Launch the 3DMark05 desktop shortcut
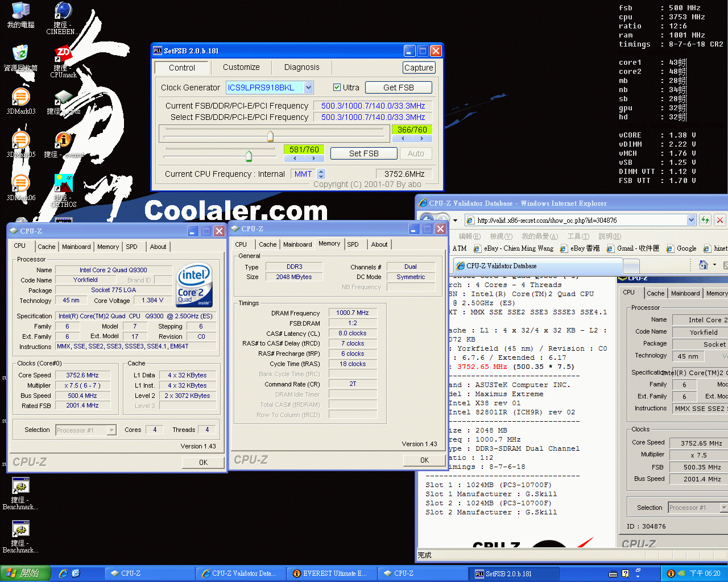This screenshot has height=582, width=728. click(x=20, y=140)
